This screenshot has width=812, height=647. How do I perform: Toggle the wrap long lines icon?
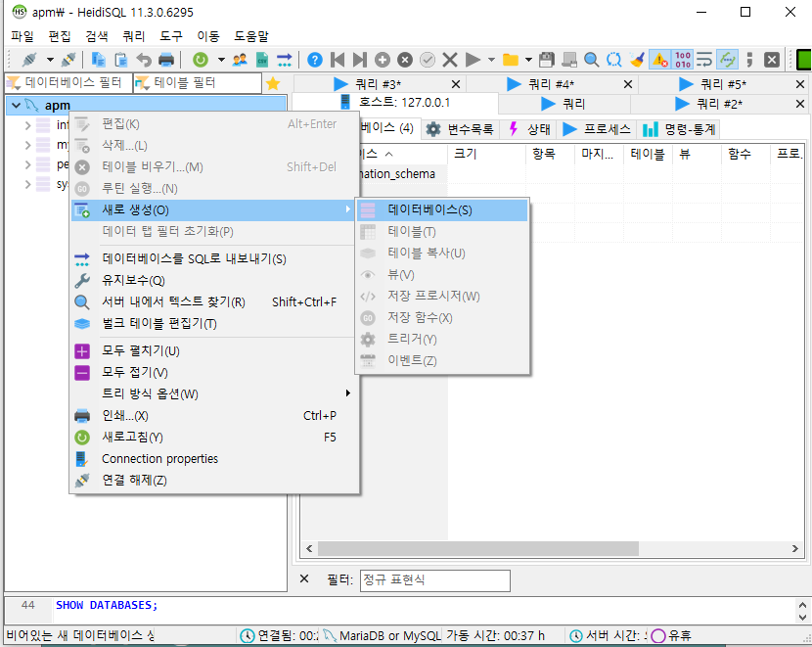(x=704, y=60)
